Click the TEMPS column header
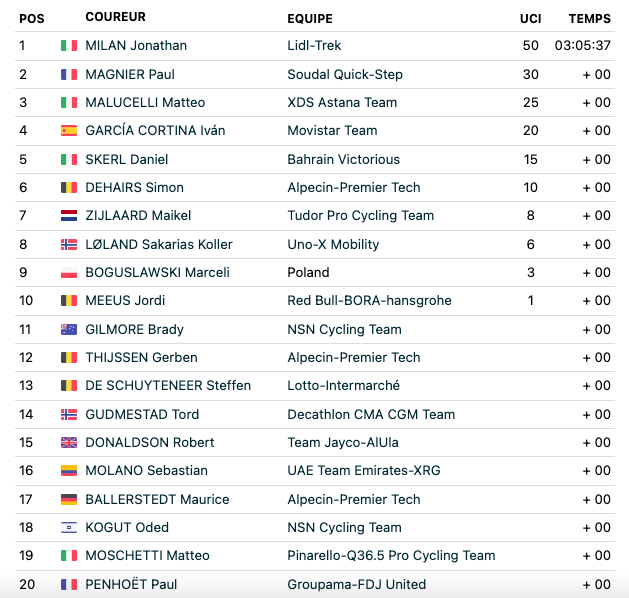Viewport: 629px width, 598px height. 590,19
